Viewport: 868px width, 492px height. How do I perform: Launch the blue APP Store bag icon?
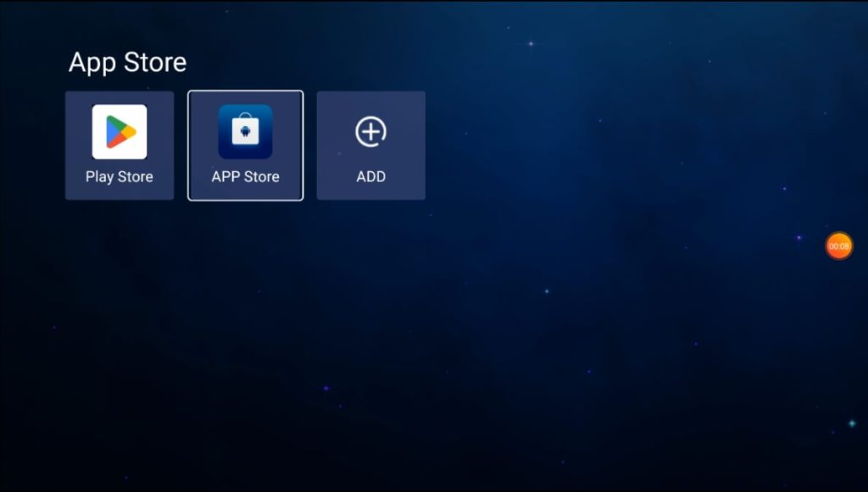(245, 132)
